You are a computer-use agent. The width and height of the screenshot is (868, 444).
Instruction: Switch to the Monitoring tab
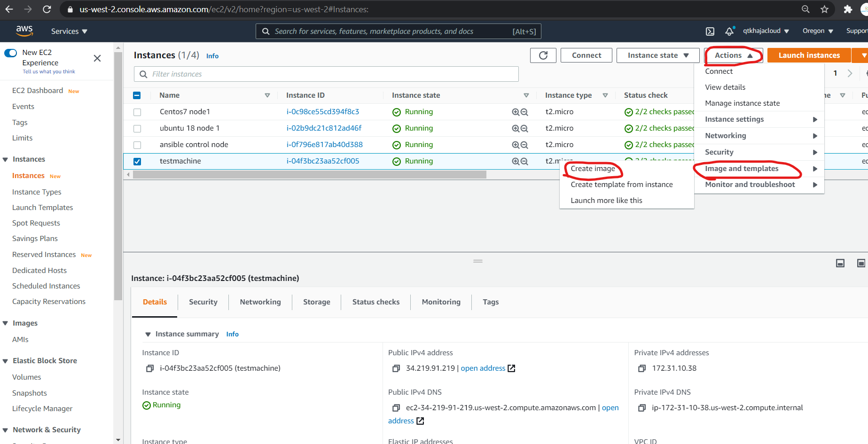click(x=440, y=302)
